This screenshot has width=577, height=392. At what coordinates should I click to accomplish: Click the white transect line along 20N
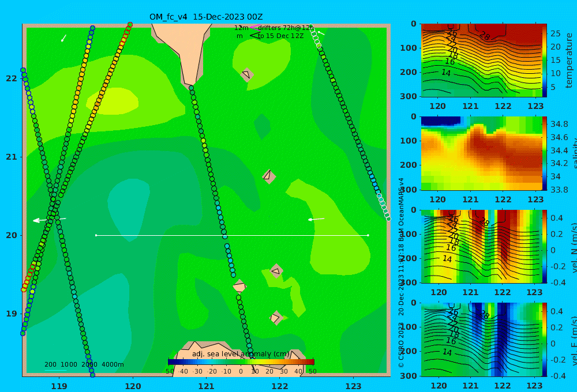click(x=232, y=235)
